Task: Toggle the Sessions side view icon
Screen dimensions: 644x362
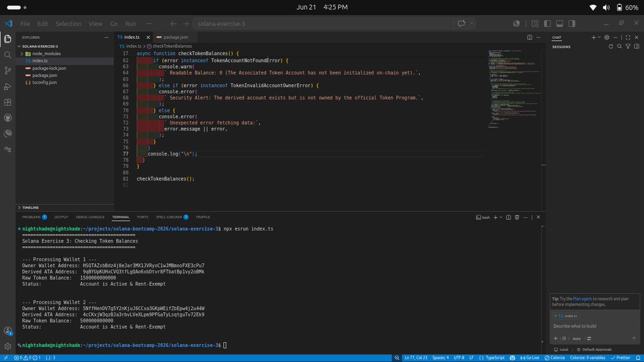Action: (x=636, y=47)
